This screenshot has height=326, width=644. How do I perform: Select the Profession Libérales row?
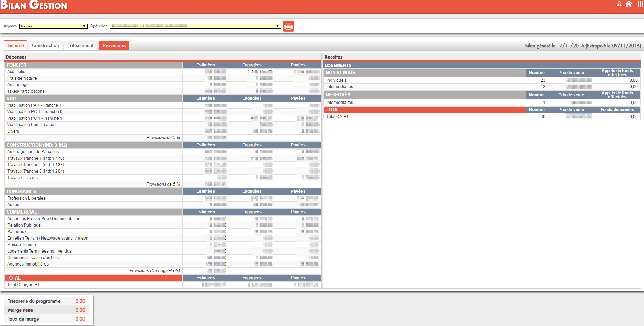tap(26, 198)
